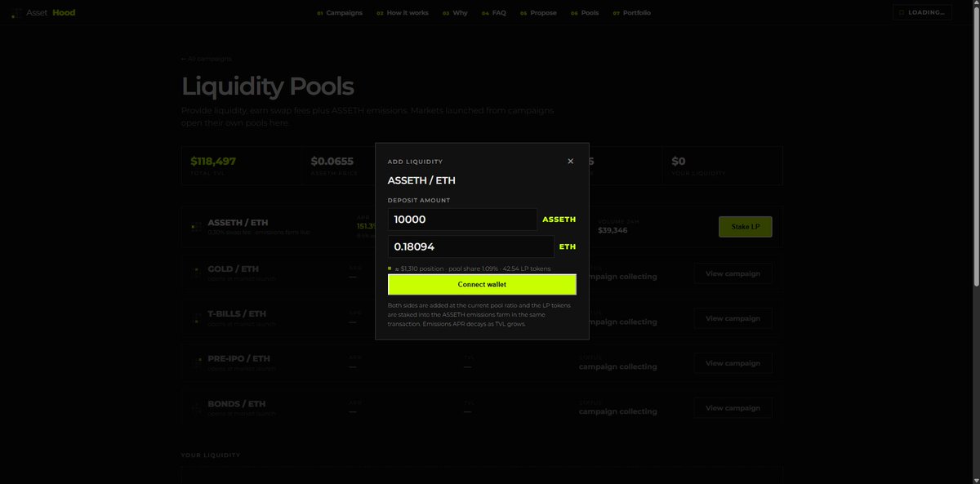Follow the All campaigns back link

[207, 59]
